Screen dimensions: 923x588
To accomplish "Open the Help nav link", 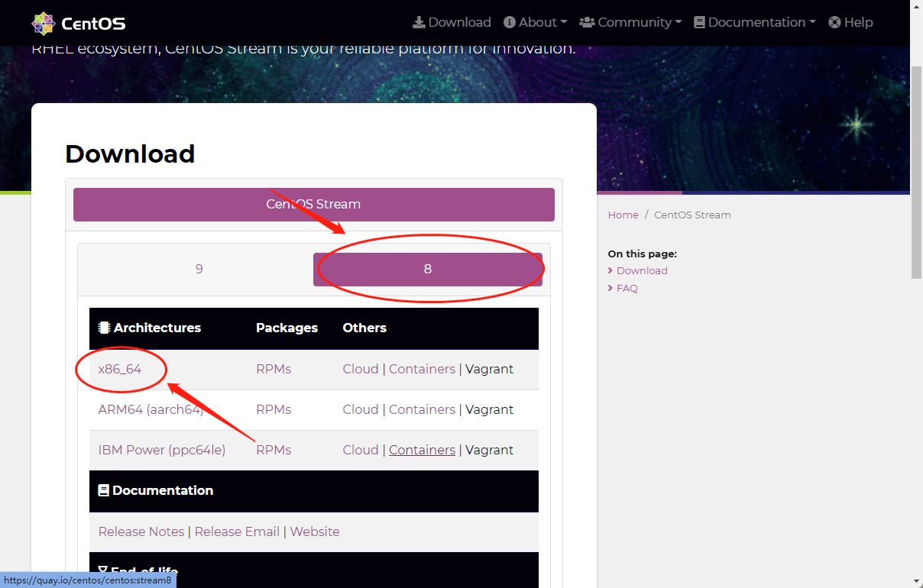I will (x=850, y=22).
